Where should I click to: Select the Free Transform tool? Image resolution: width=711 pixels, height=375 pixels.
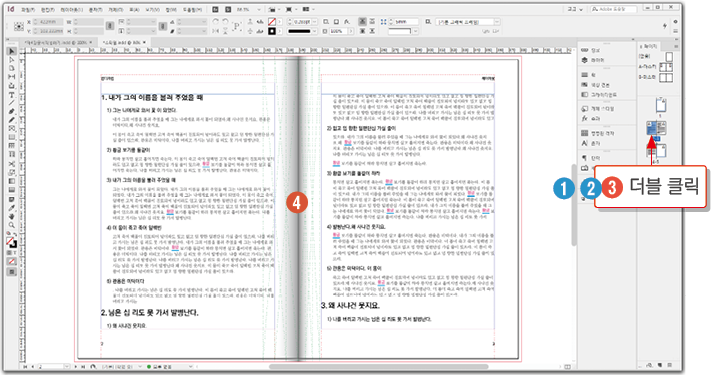[x=12, y=172]
